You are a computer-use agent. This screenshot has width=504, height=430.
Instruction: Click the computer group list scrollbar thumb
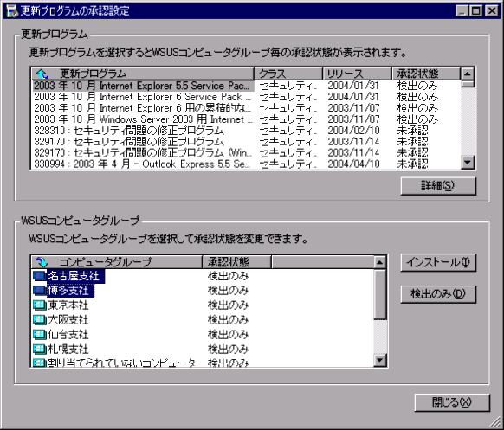(379, 294)
